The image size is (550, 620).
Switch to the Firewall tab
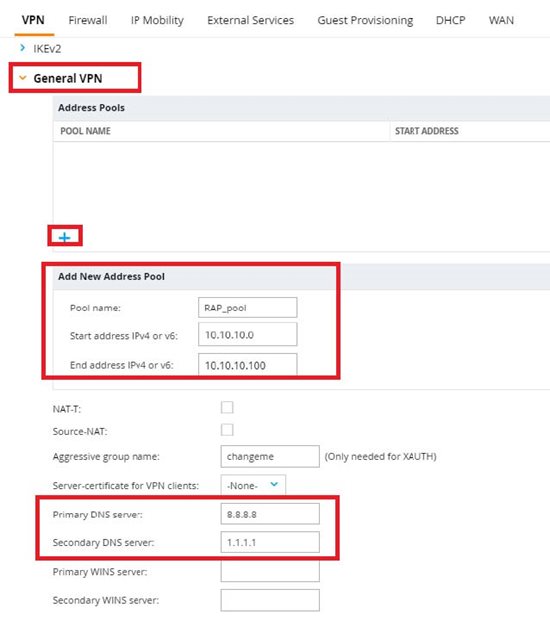point(88,20)
